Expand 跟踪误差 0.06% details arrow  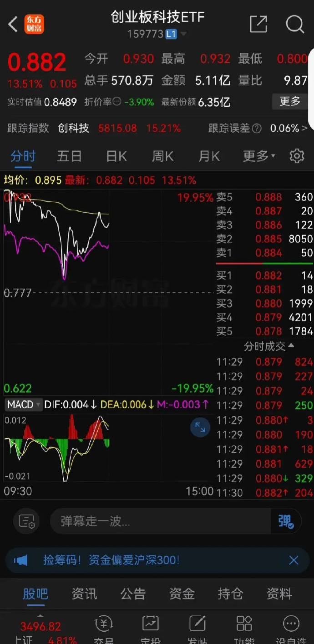pos(304,129)
